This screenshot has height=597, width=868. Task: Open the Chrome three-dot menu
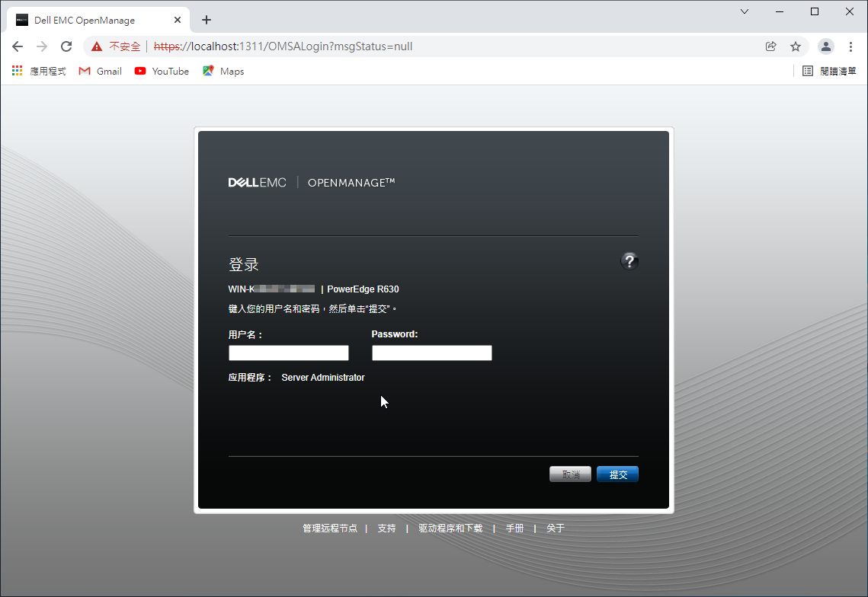coord(850,46)
